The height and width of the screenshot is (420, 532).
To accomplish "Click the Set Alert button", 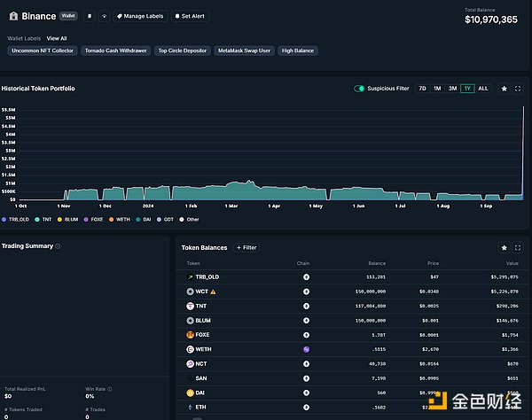I will point(192,16).
